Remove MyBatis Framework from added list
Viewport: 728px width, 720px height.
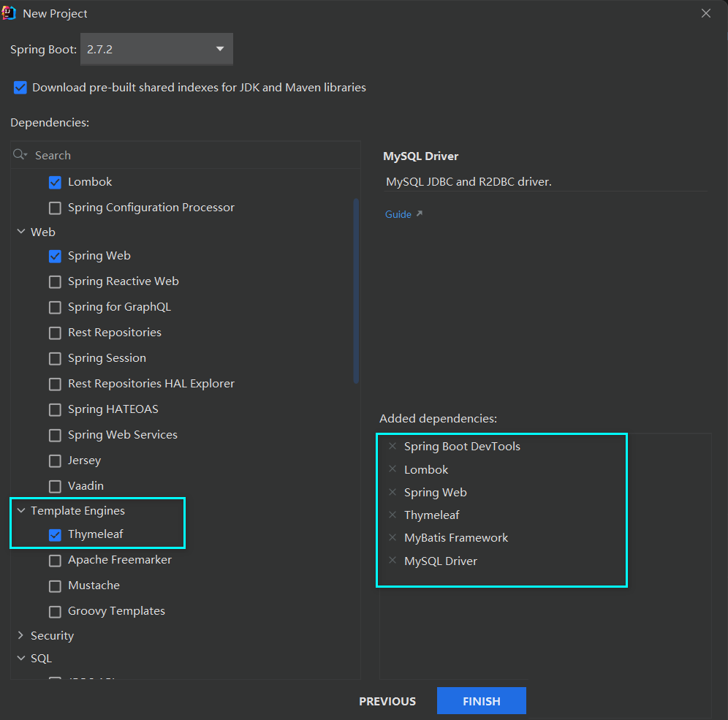click(393, 537)
